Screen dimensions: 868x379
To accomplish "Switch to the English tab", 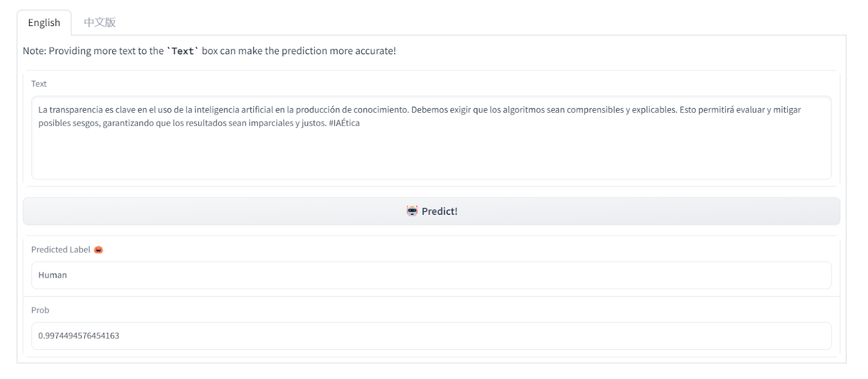I will tap(44, 23).
